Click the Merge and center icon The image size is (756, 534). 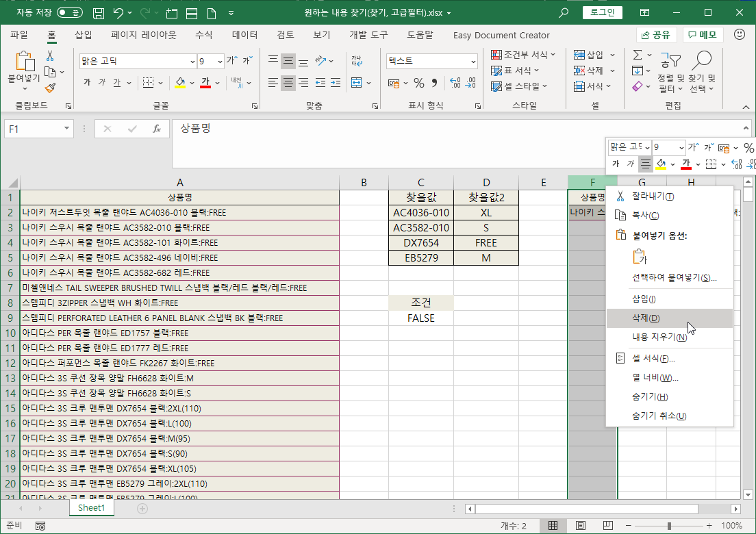click(356, 83)
